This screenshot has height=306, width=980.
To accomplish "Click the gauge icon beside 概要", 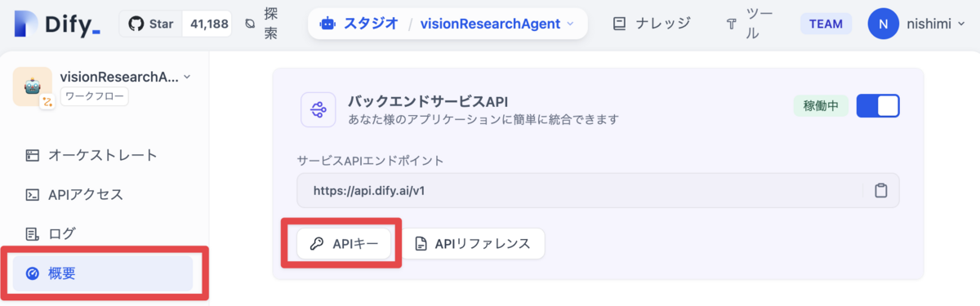I will tap(33, 273).
